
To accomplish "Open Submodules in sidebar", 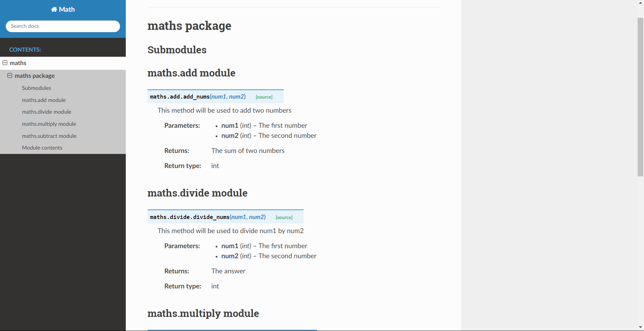I will (x=37, y=88).
